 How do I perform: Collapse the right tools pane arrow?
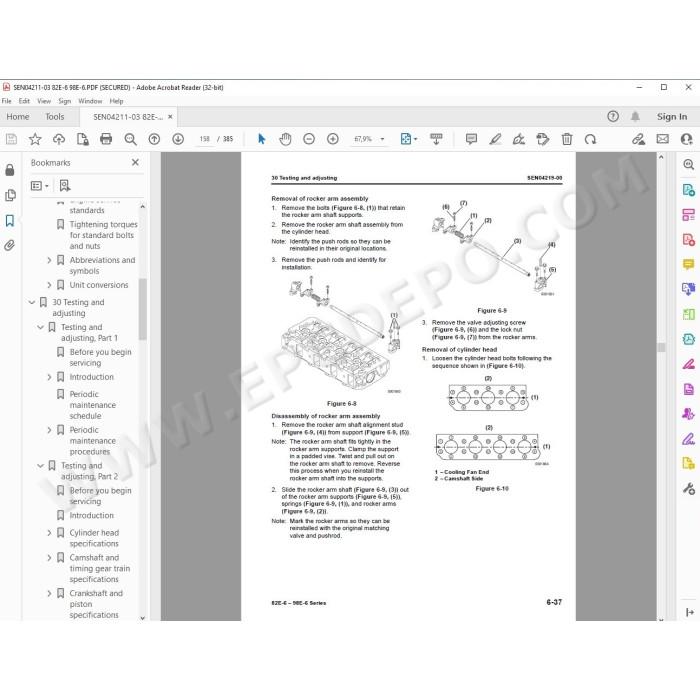[689, 612]
